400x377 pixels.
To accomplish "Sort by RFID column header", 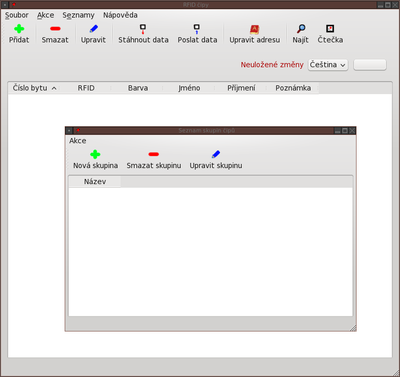I will [x=86, y=88].
